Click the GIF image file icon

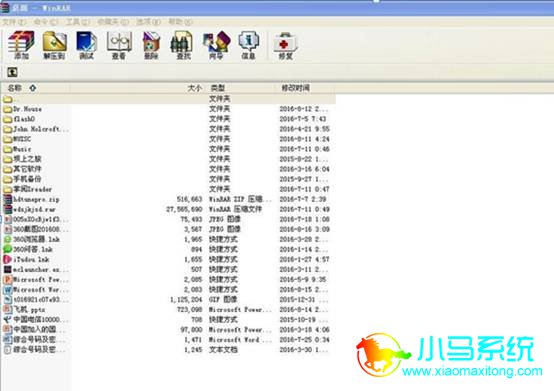8,300
